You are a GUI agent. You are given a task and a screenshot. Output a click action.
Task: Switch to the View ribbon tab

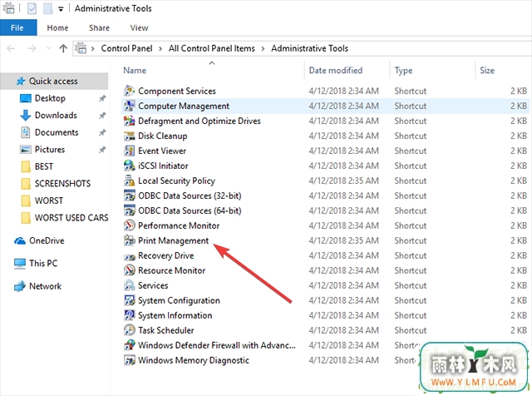139,27
